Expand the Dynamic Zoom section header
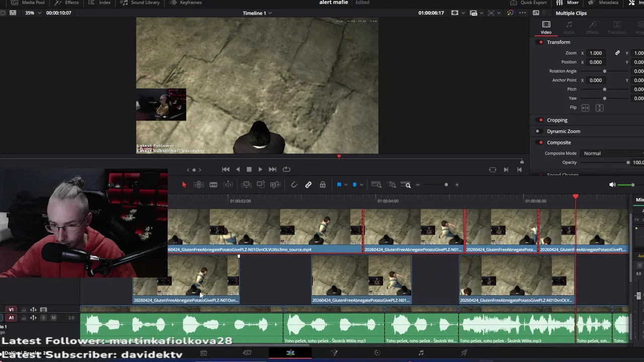This screenshot has width=644, height=362. (x=563, y=131)
